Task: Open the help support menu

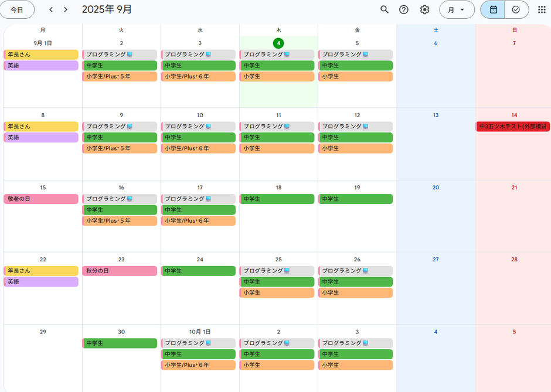Action: [404, 9]
